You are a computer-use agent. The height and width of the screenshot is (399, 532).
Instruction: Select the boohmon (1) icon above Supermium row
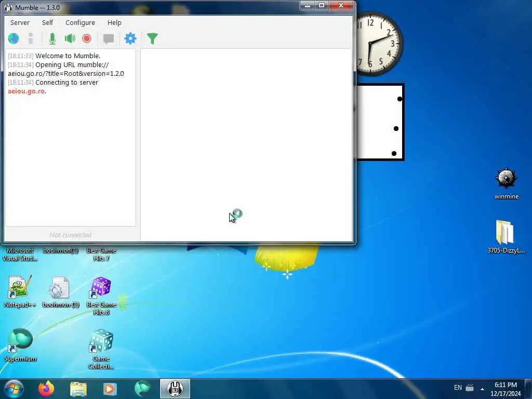pyautogui.click(x=60, y=292)
